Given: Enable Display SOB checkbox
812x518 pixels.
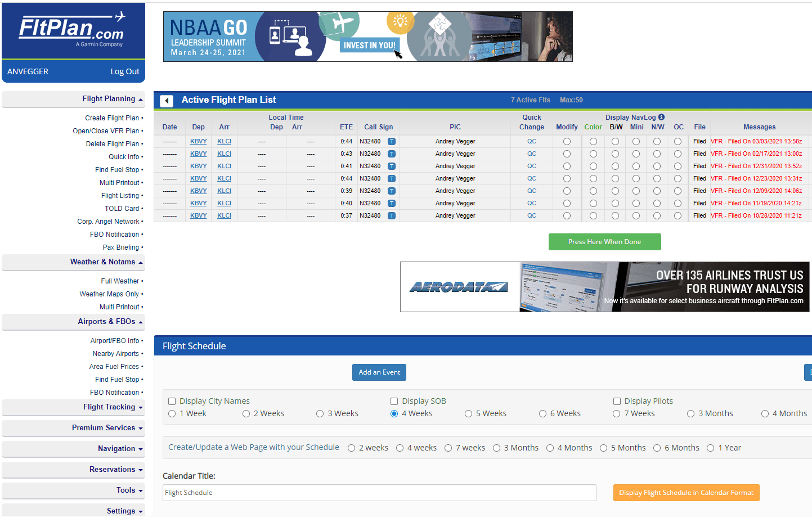Looking at the screenshot, I should pyautogui.click(x=394, y=402).
